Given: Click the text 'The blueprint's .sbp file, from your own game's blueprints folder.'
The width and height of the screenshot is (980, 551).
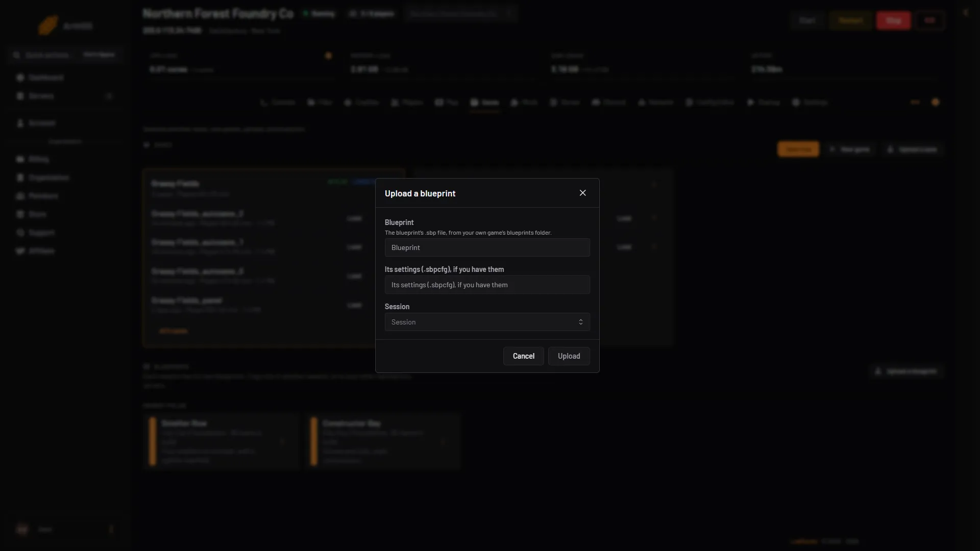Looking at the screenshot, I should click(468, 233).
